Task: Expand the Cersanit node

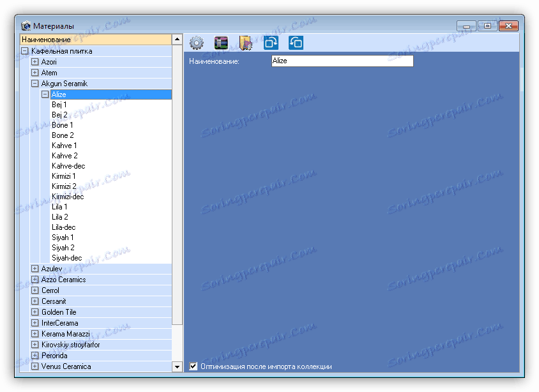Action: pos(34,301)
